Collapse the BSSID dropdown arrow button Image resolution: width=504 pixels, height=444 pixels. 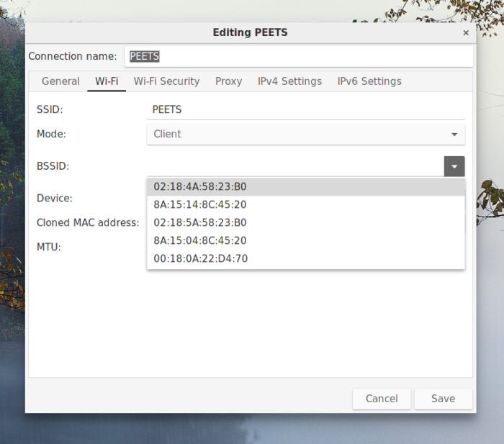coord(454,166)
